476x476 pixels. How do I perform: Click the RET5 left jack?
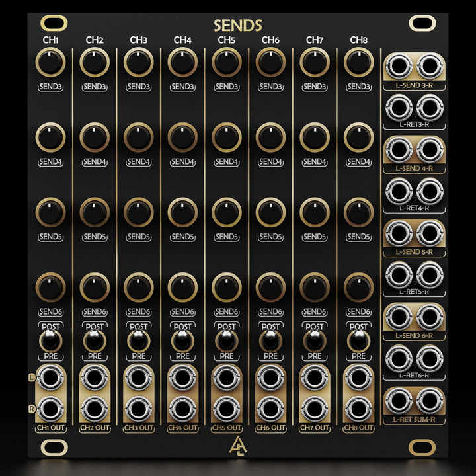(399, 275)
